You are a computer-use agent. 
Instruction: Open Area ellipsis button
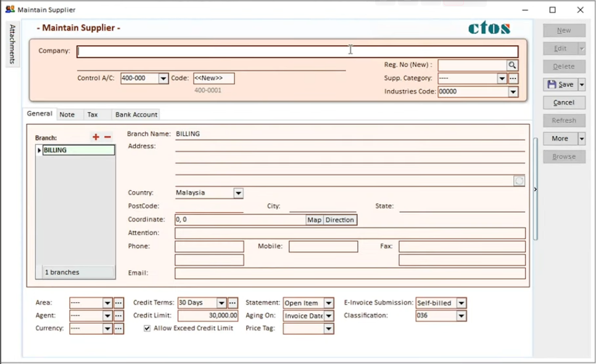tap(118, 303)
